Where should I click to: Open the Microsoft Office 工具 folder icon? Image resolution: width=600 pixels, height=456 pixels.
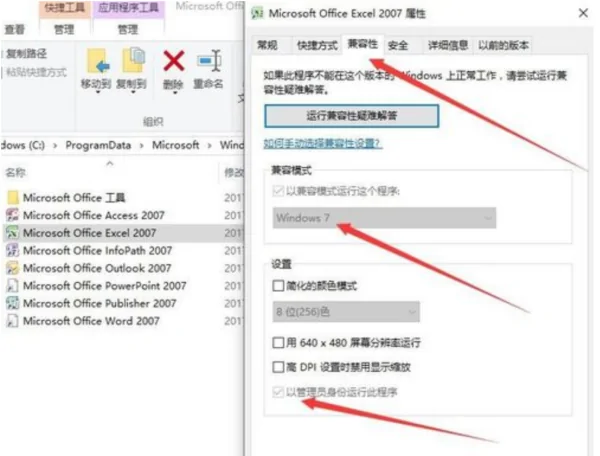(13, 198)
